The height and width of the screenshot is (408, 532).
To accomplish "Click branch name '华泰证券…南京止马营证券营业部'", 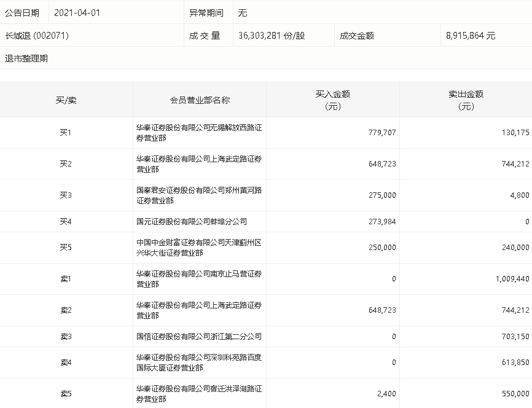I will (199, 279).
